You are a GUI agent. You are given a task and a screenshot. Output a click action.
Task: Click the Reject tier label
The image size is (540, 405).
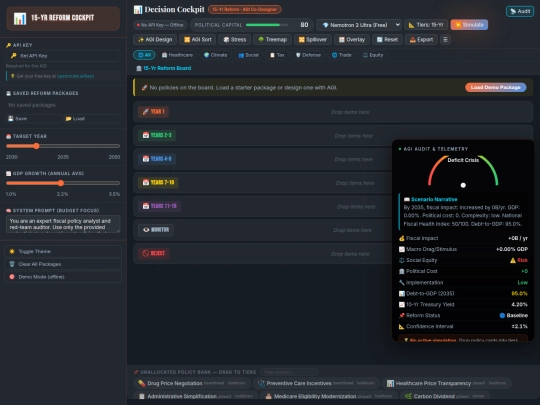(x=154, y=253)
